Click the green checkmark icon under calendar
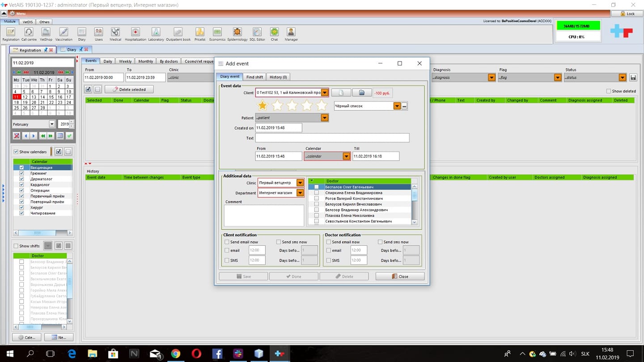644x362 pixels. pos(69,136)
